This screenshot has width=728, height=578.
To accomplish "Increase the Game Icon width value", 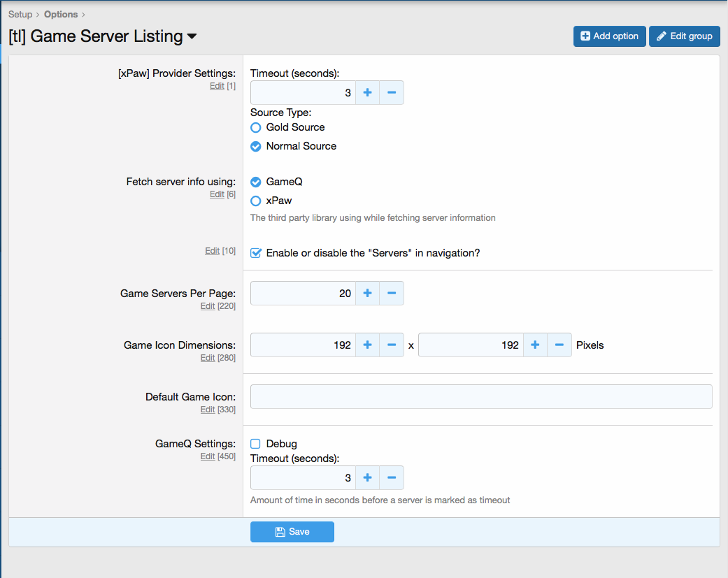I will (x=367, y=345).
